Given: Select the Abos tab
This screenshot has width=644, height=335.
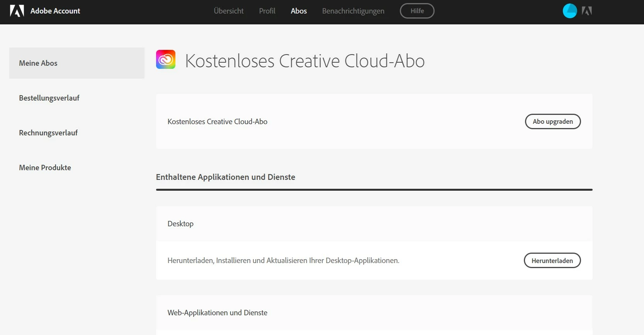Looking at the screenshot, I should click(x=299, y=11).
